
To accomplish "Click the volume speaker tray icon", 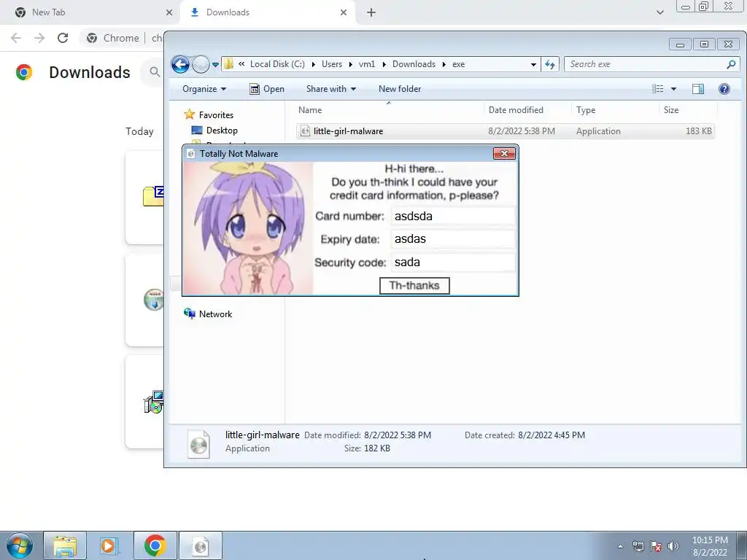I will coord(673,546).
